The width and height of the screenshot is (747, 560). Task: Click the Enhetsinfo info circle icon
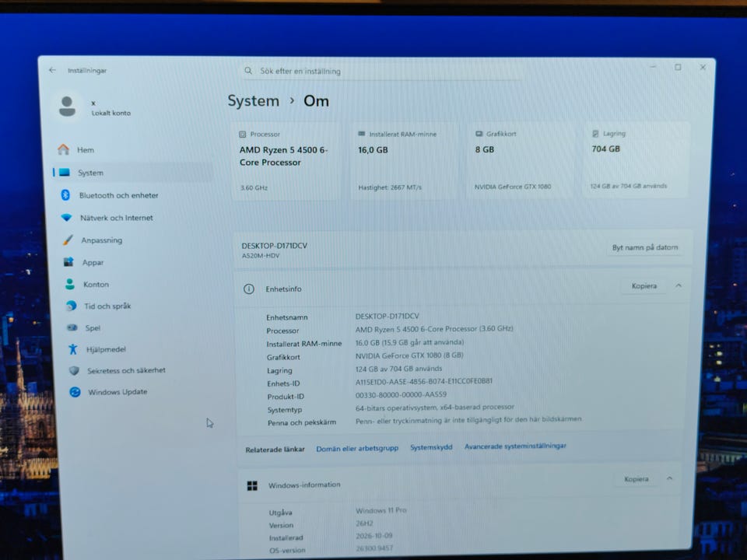pyautogui.click(x=249, y=289)
